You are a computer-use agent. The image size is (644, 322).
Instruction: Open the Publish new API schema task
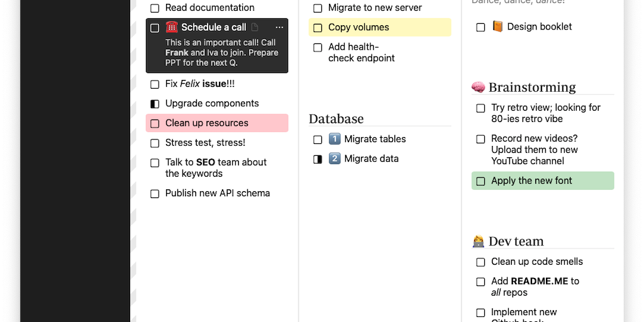pyautogui.click(x=217, y=193)
